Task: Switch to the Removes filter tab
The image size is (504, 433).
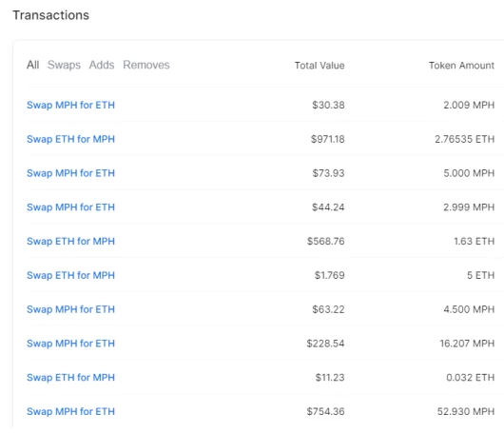Action: tap(146, 65)
